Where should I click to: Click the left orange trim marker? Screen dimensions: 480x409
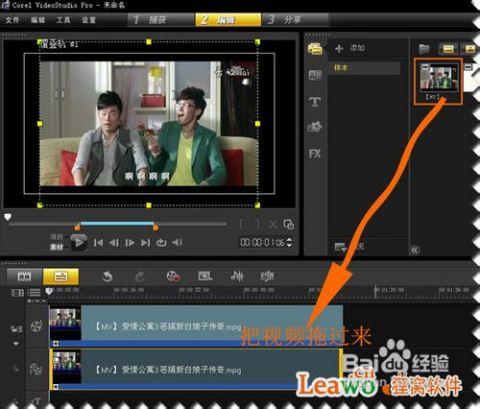(x=77, y=227)
